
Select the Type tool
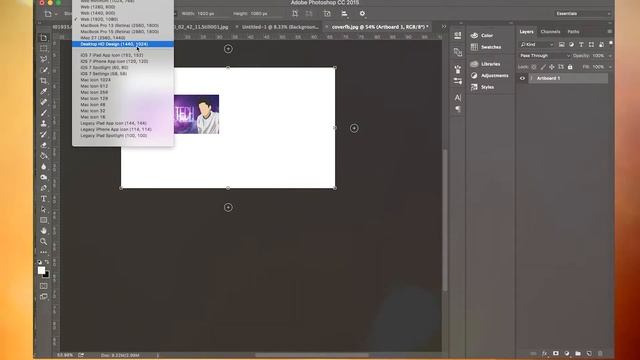pos(44,198)
